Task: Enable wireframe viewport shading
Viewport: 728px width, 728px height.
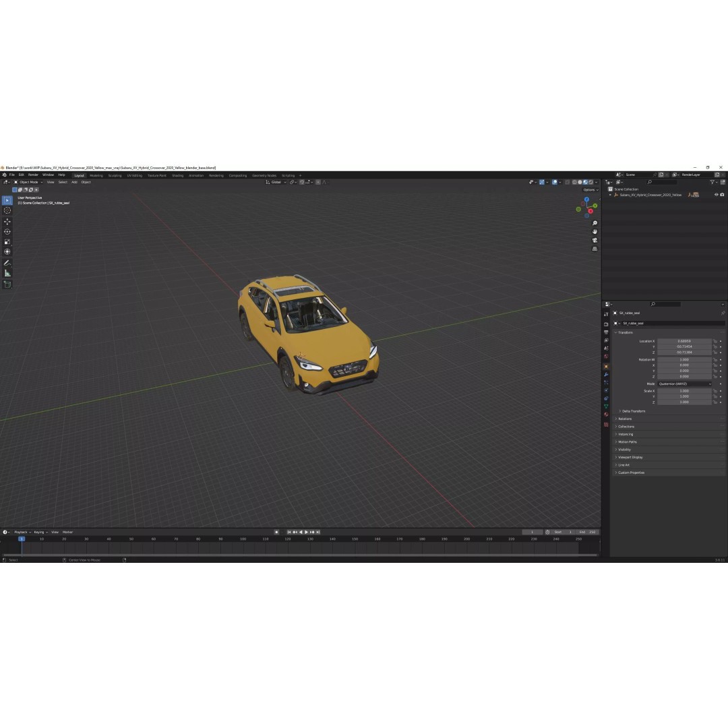Action: pos(574,182)
